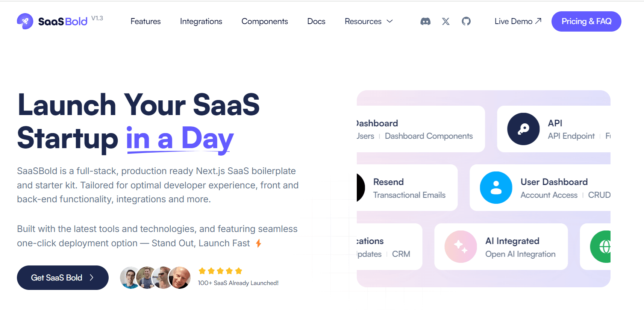Click the Pricing & FAQ button
The width and height of the screenshot is (644, 326).
[x=586, y=21]
